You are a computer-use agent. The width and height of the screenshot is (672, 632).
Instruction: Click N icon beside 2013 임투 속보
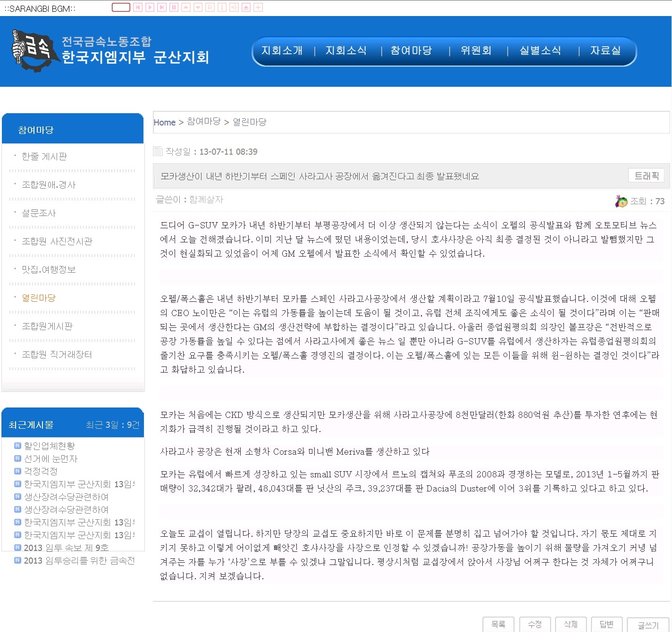click(x=17, y=548)
